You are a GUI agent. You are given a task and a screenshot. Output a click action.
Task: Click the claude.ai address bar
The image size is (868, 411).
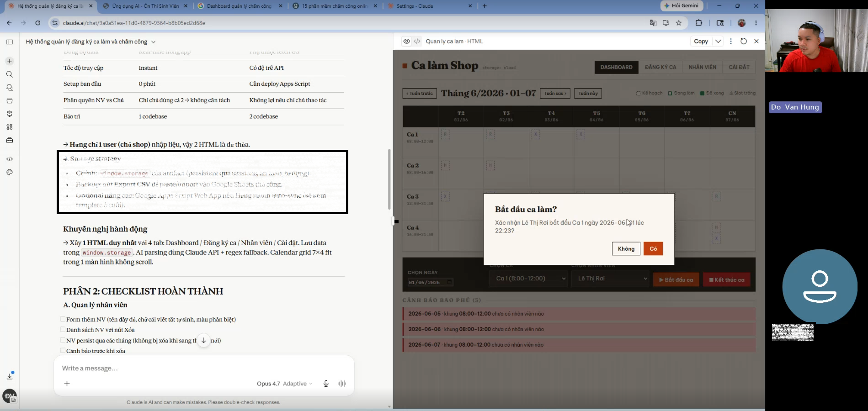[x=347, y=23]
